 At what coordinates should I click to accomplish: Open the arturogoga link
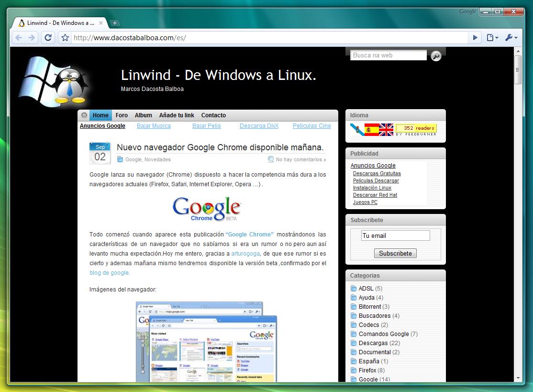pyautogui.click(x=245, y=253)
